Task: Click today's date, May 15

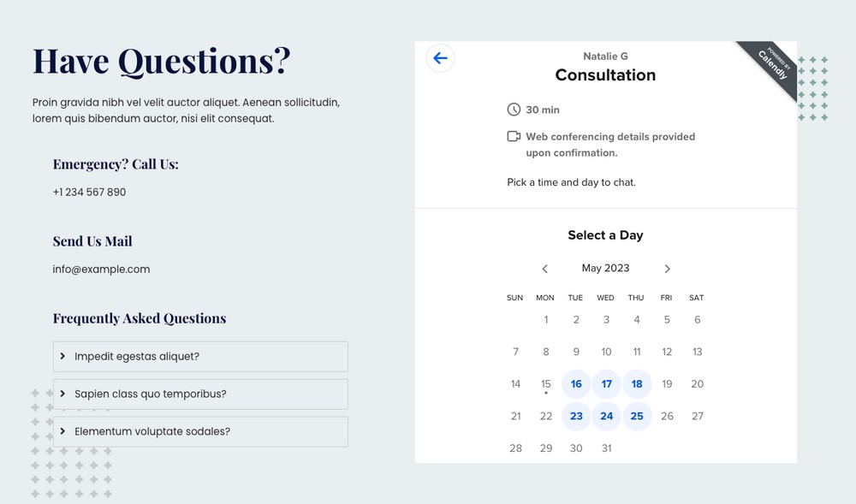Action: point(546,384)
